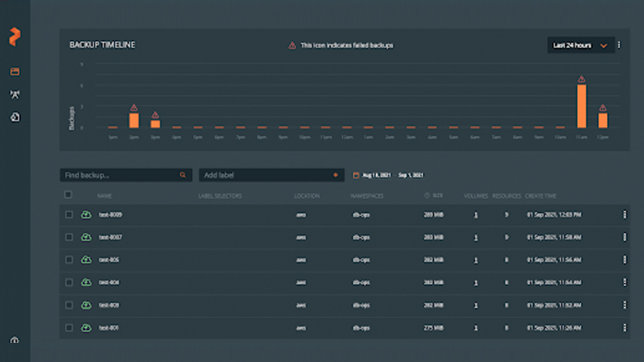
Task: Tick the select-all checkbox in table header
Action: (x=68, y=195)
